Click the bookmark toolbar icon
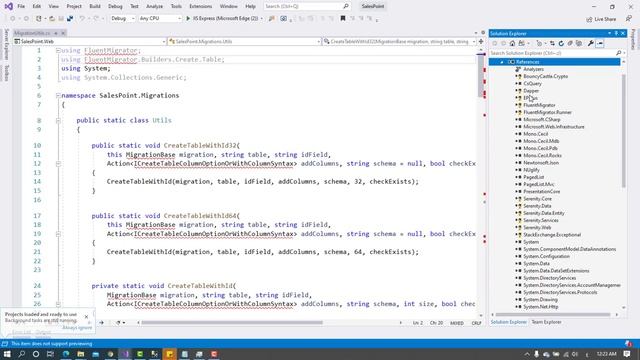The image size is (640, 360). 343,18
